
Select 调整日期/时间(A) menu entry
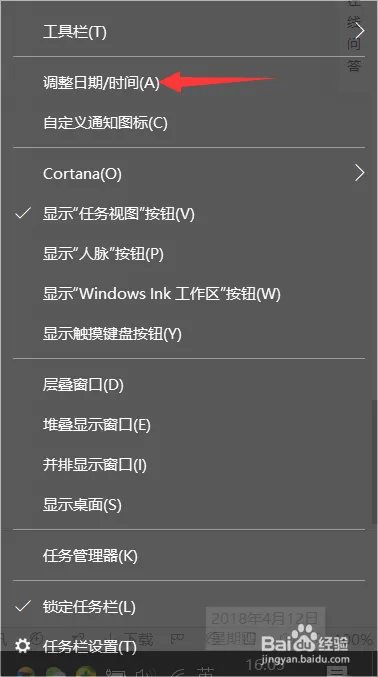102,83
